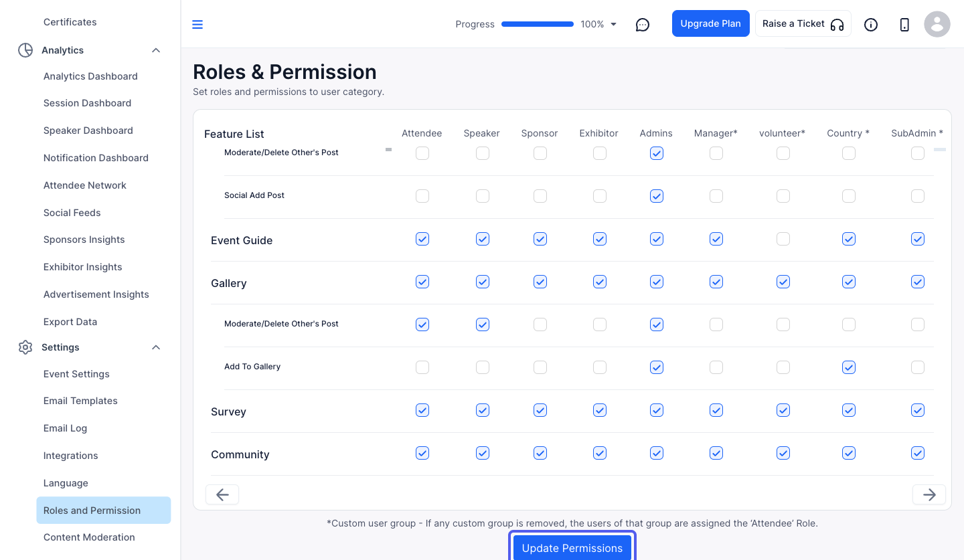The height and width of the screenshot is (560, 964).
Task: Open Content Moderation
Action: 89,537
